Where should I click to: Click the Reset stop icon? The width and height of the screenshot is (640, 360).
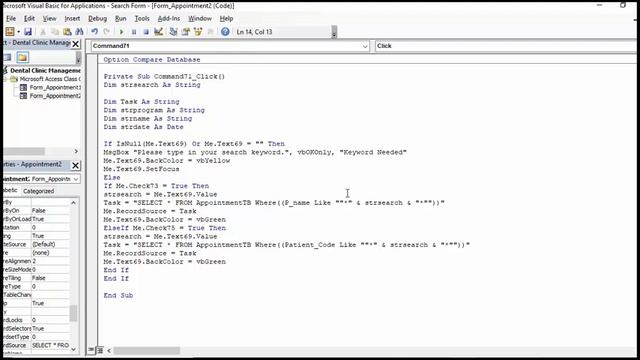[146, 31]
